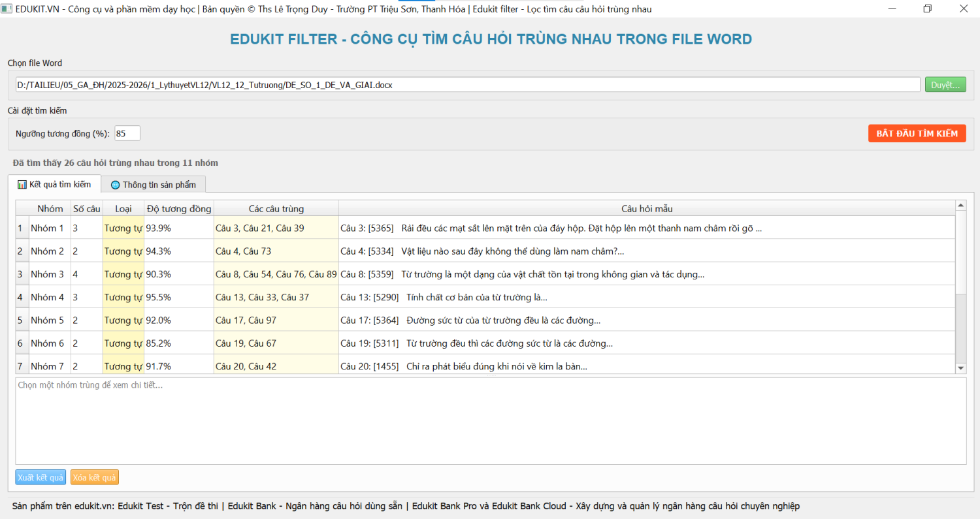Image resolution: width=980 pixels, height=519 pixels.
Task: Click the Word file path input field
Action: pos(467,85)
